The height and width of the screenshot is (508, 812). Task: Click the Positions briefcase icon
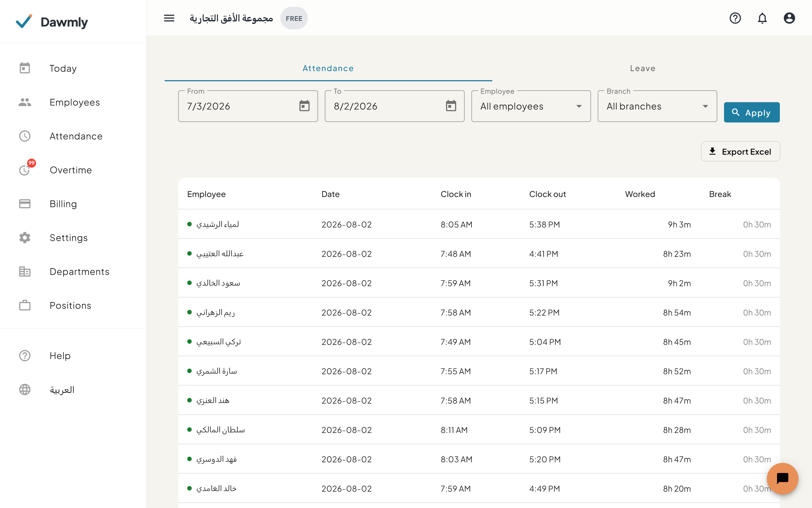click(x=25, y=305)
